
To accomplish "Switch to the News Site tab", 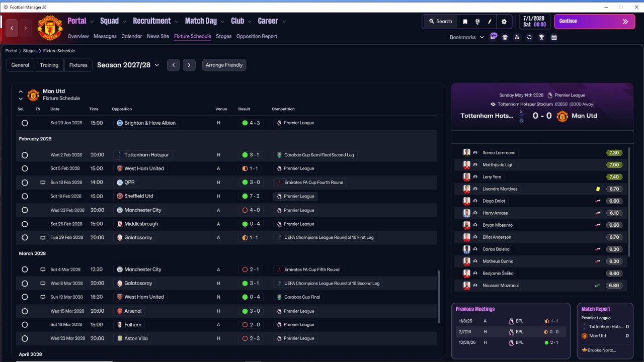I will (x=158, y=36).
